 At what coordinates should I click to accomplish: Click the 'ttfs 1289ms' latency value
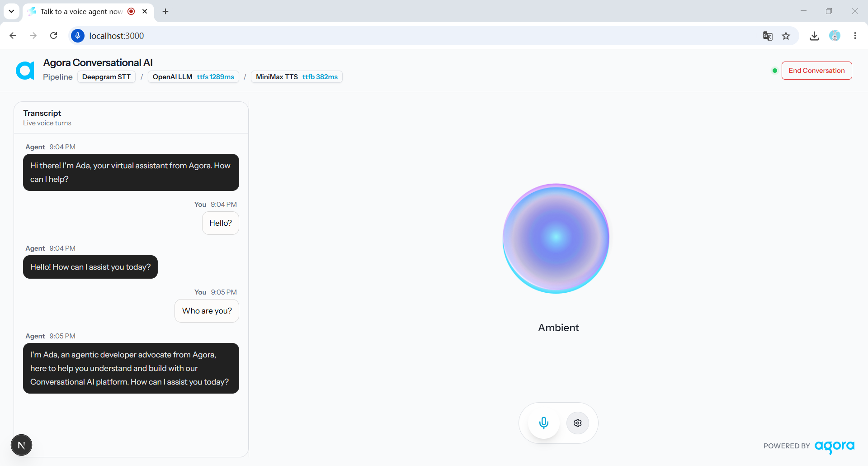[x=216, y=77]
